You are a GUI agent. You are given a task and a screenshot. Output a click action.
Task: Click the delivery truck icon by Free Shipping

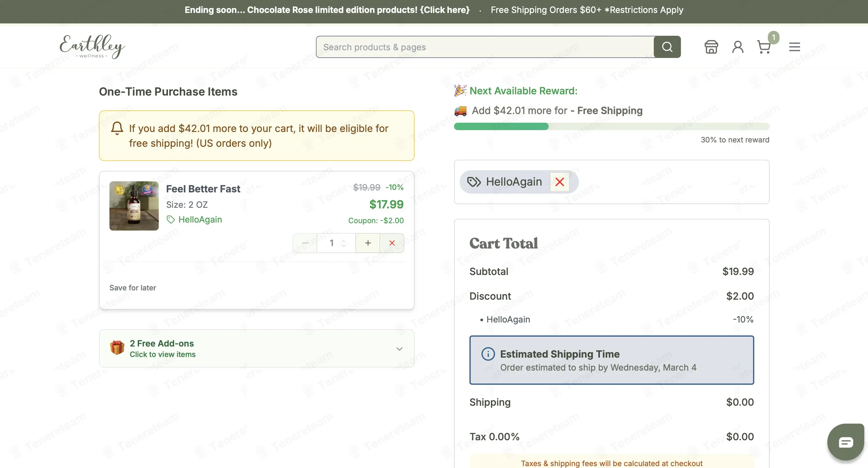click(460, 110)
